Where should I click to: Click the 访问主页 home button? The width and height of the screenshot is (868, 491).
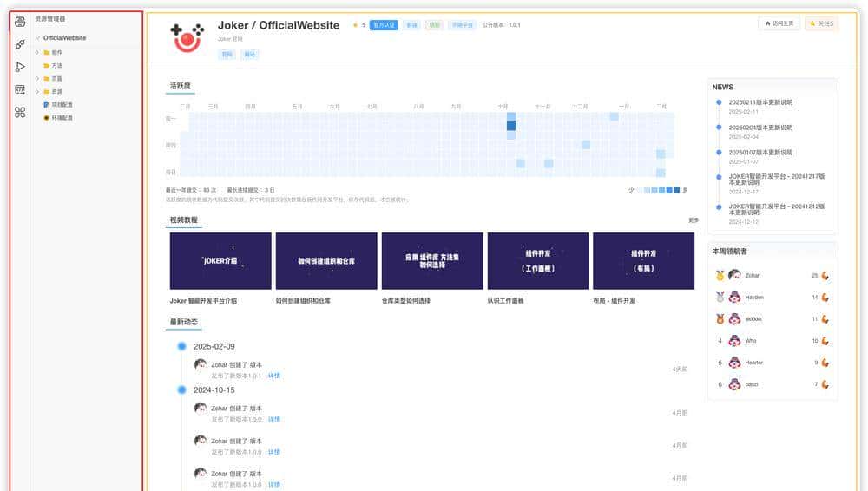pyautogui.click(x=779, y=23)
